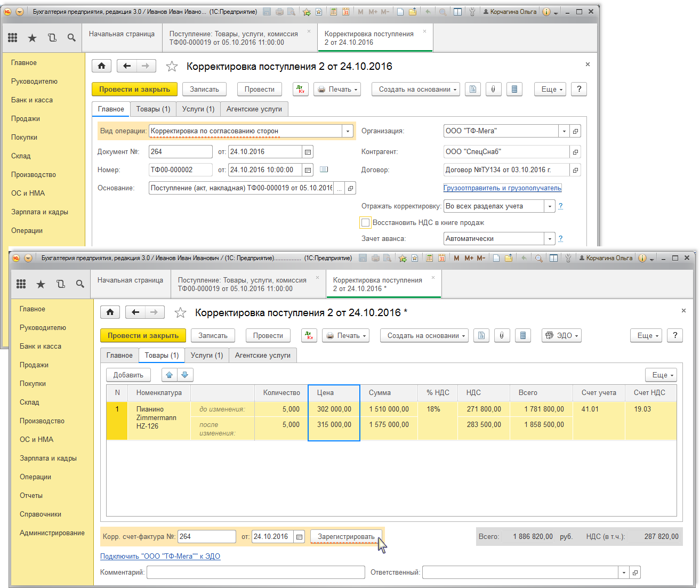Click the move row up arrow icon

pyautogui.click(x=170, y=375)
